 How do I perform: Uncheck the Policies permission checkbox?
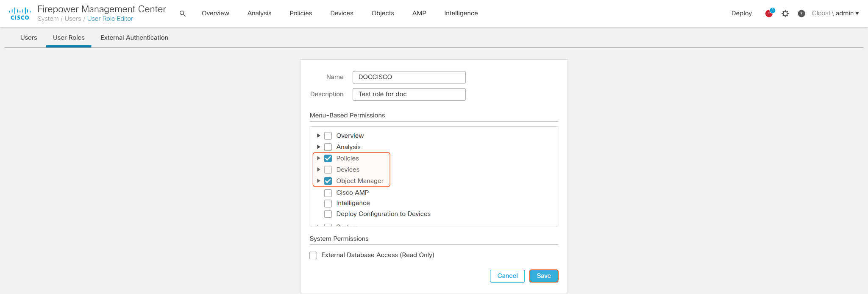pos(328,158)
